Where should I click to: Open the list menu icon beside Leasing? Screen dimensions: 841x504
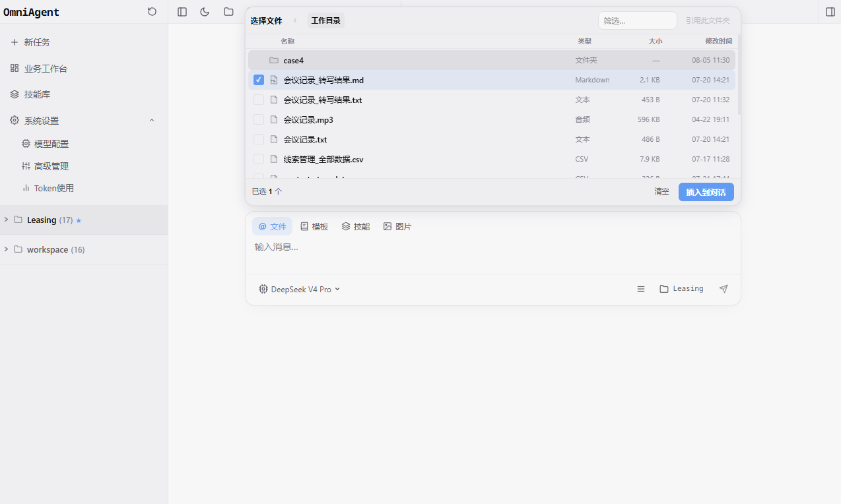640,289
